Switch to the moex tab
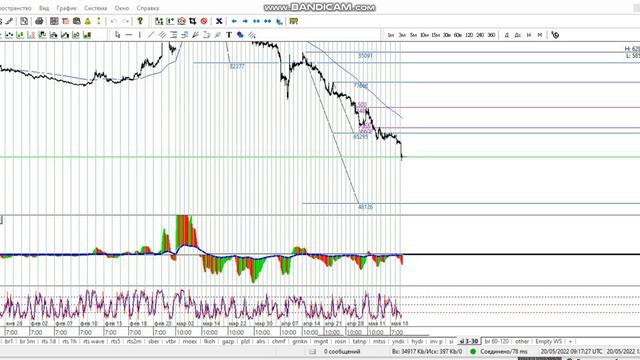 click(189, 341)
